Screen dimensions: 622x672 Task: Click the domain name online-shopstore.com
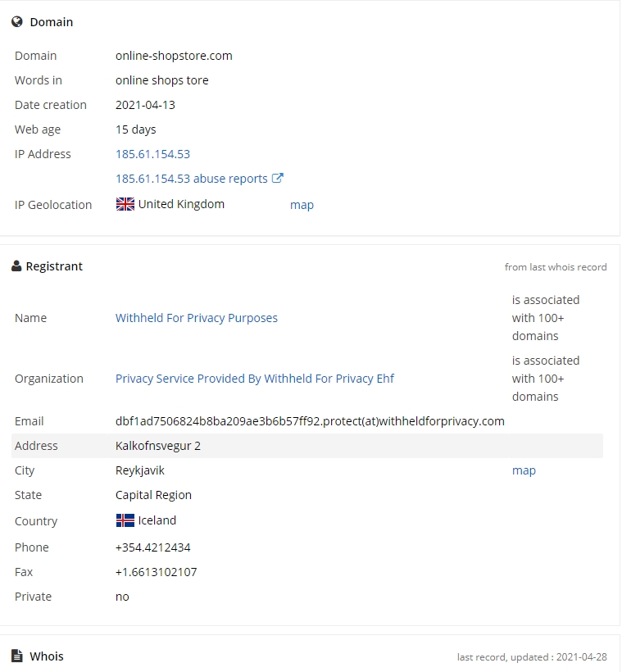click(174, 56)
